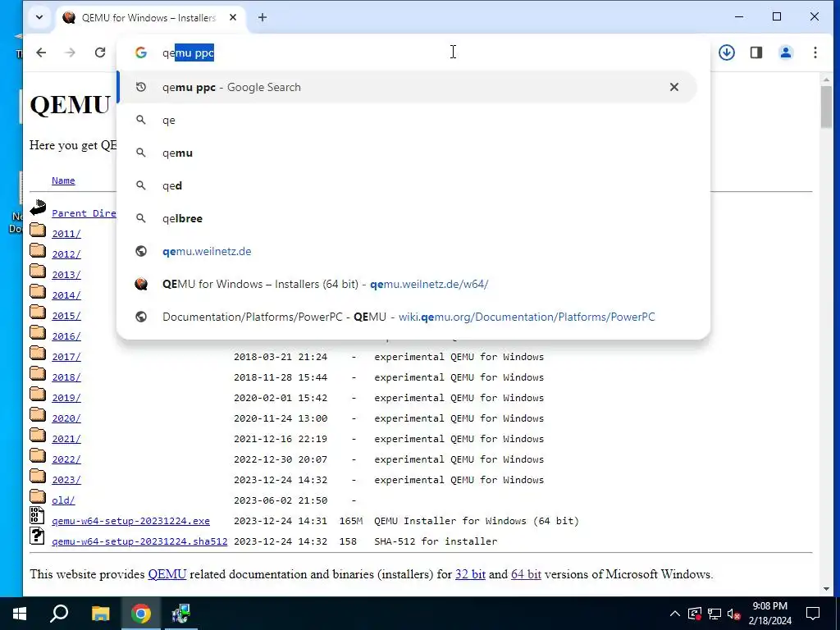Viewport: 840px width, 630px height.
Task: Click the Chrome back arrow
Action: tap(41, 52)
